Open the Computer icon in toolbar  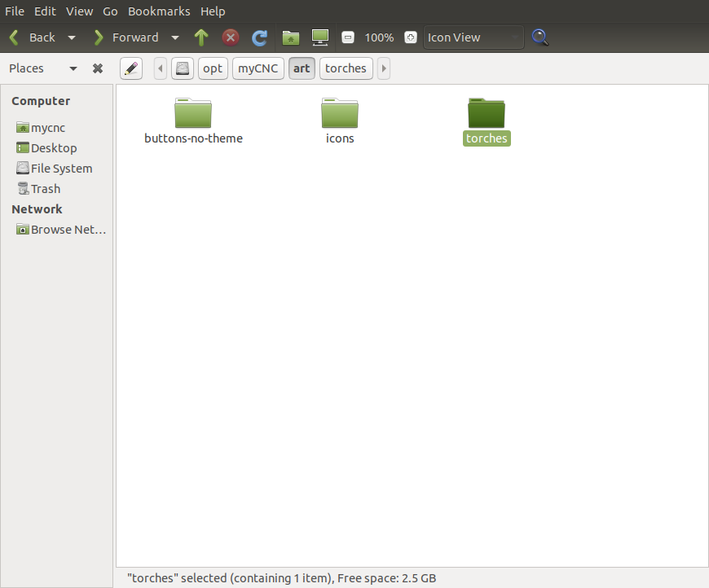click(x=320, y=37)
